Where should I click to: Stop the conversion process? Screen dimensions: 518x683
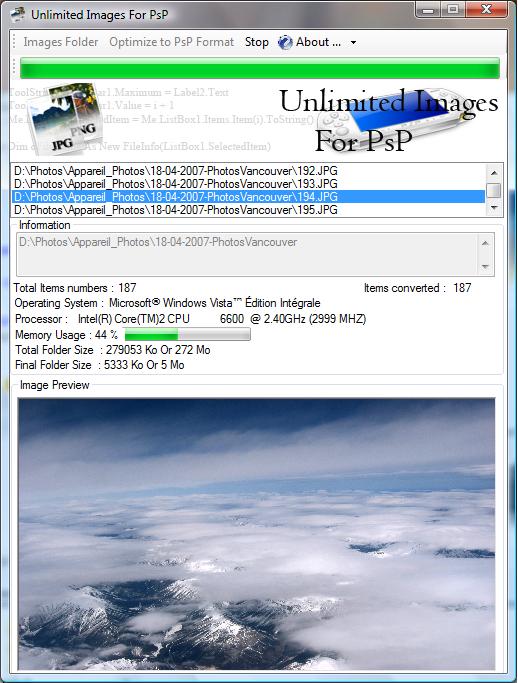point(256,42)
